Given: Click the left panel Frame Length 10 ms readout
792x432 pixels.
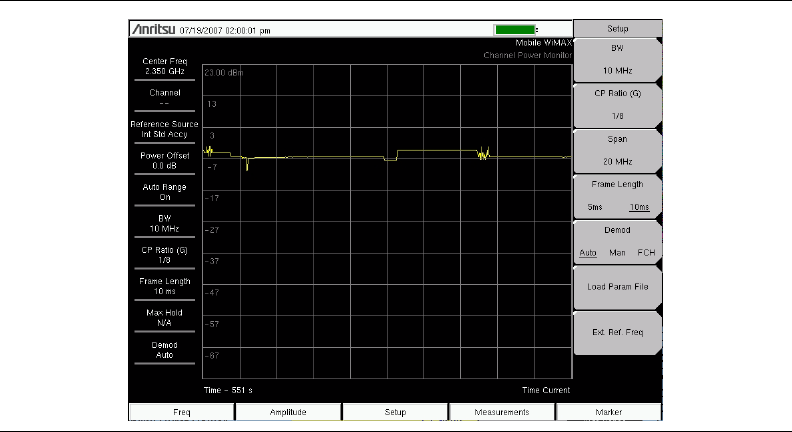Looking at the screenshot, I should tap(165, 286).
